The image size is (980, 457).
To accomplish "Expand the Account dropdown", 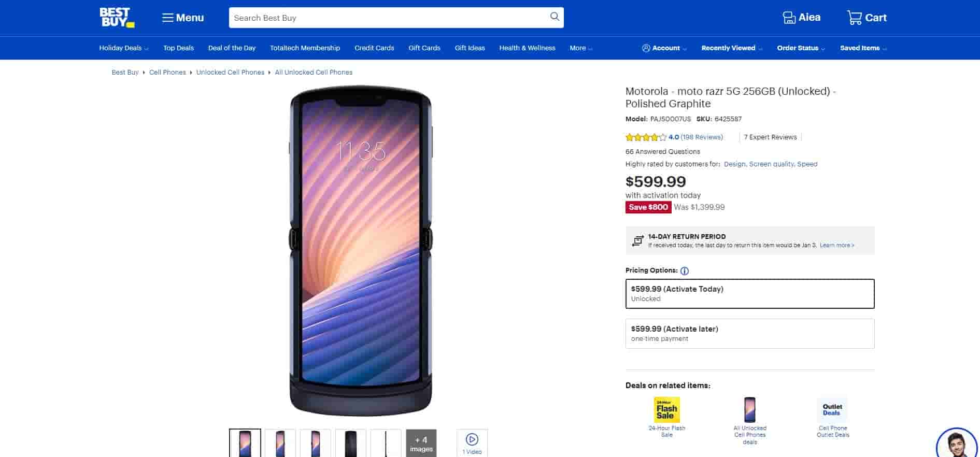I will 665,48.
